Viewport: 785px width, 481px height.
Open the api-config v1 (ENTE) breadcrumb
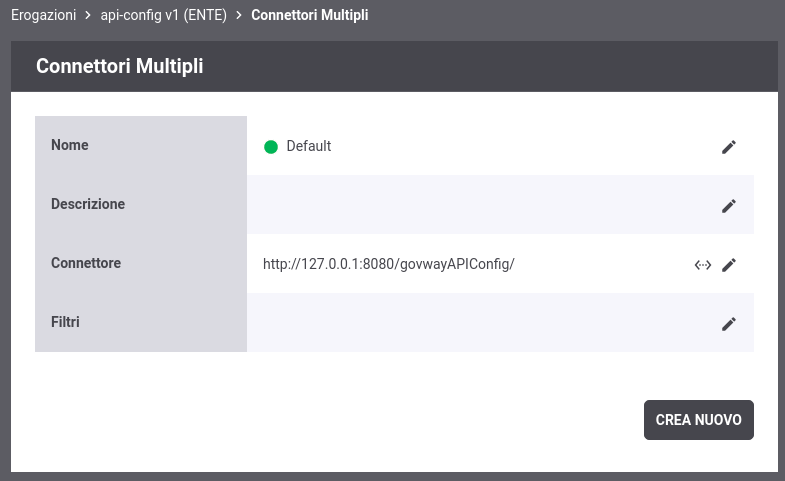[164, 15]
